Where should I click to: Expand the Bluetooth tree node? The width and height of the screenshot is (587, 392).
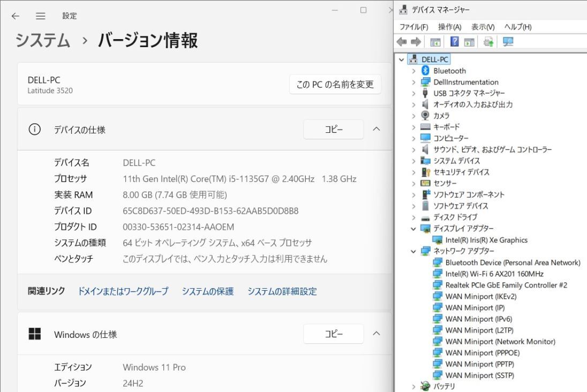point(413,71)
